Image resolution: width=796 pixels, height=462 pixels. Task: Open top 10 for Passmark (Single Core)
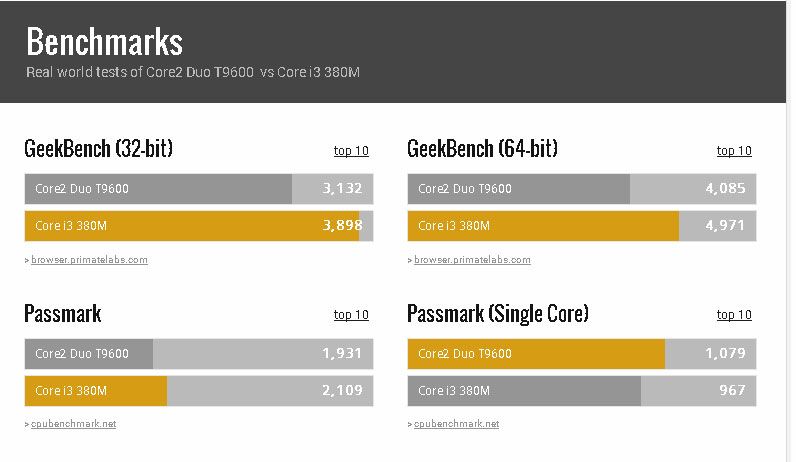[x=734, y=315]
